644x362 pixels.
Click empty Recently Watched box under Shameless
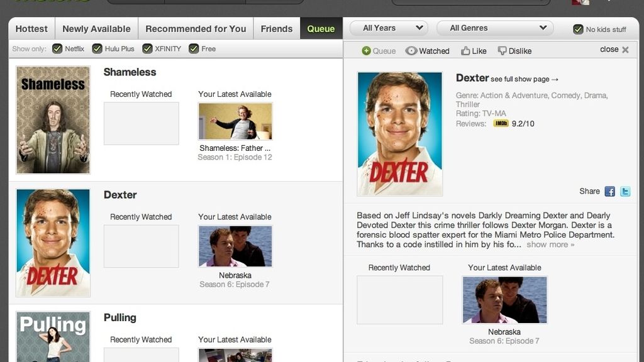pos(142,124)
